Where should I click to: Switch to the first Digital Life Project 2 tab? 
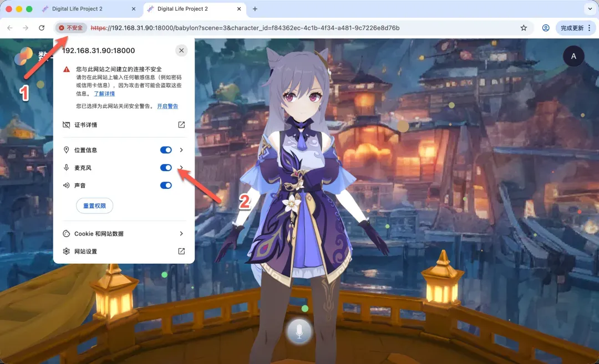coord(89,9)
